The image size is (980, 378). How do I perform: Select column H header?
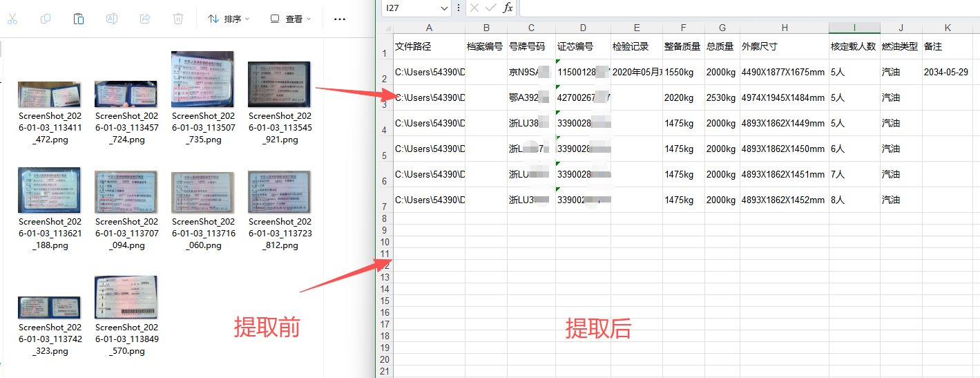pyautogui.click(x=785, y=28)
